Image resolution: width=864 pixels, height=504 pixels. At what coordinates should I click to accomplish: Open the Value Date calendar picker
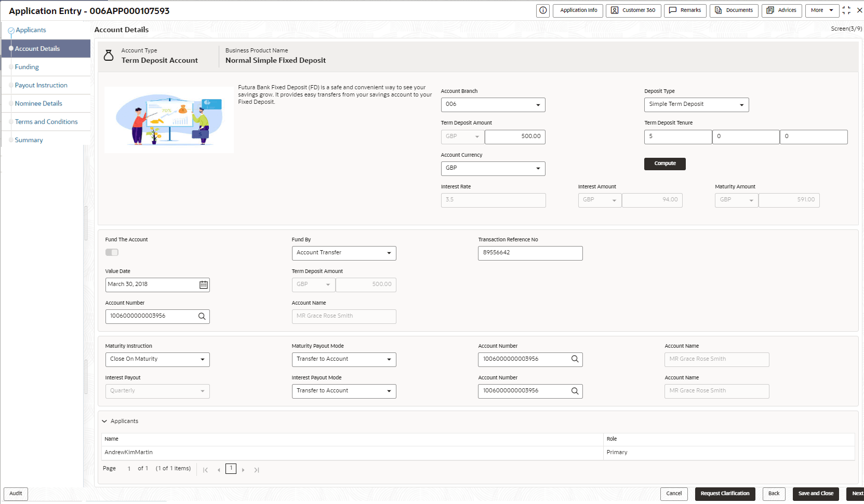(x=204, y=284)
